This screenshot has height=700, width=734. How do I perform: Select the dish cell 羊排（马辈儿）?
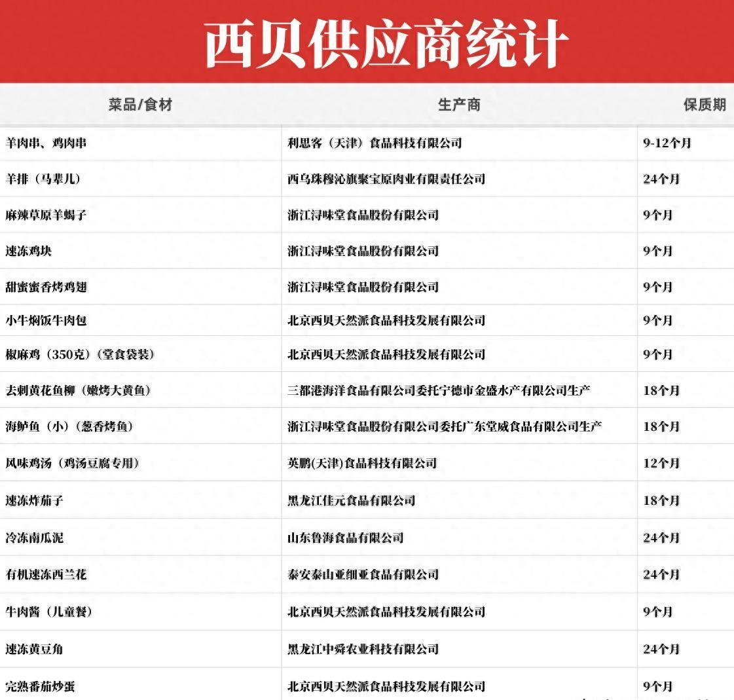pos(43,179)
